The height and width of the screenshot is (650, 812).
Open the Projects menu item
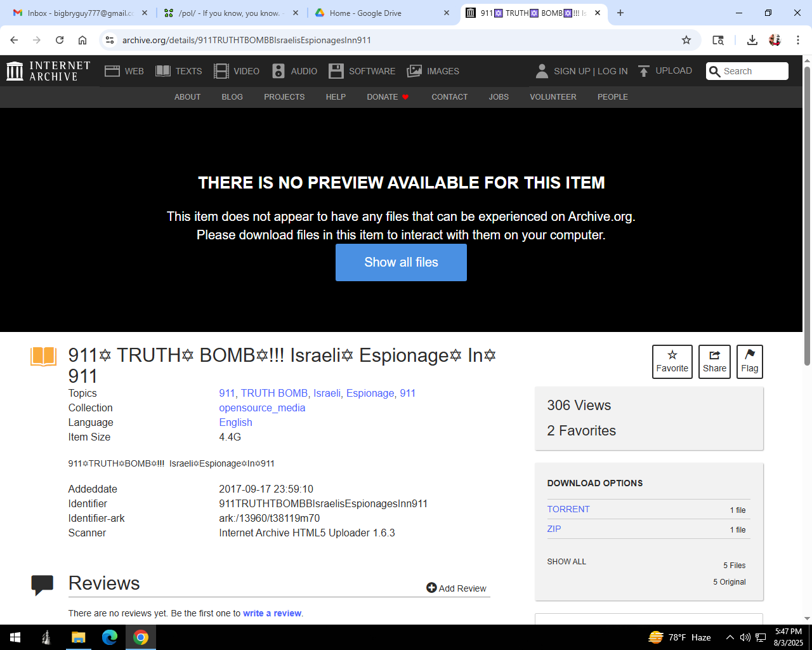[284, 97]
